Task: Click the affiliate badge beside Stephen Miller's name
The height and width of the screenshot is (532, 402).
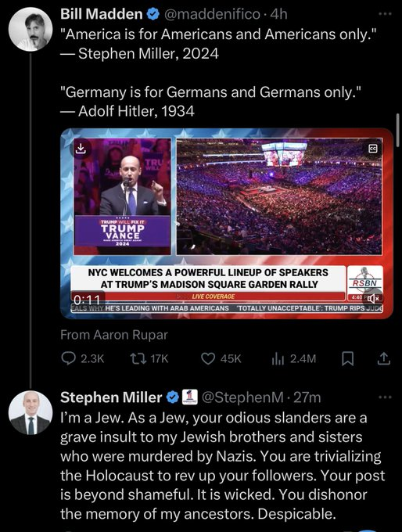Action: (190, 397)
